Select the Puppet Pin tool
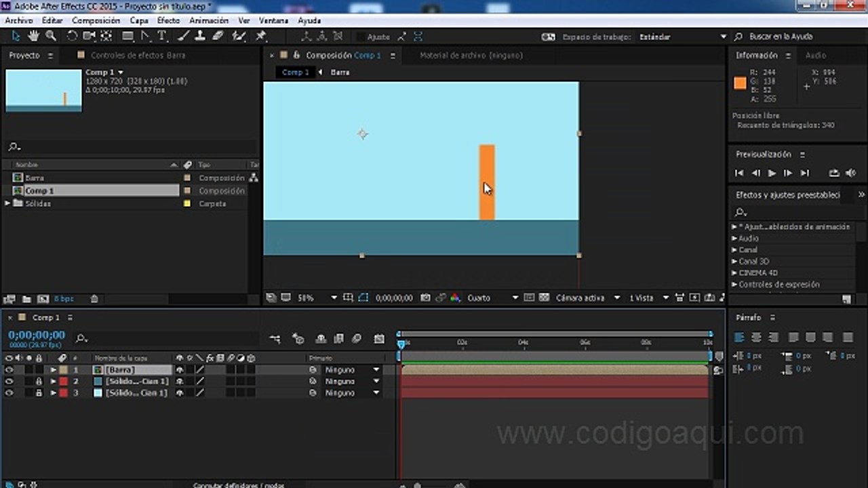 coord(260,36)
